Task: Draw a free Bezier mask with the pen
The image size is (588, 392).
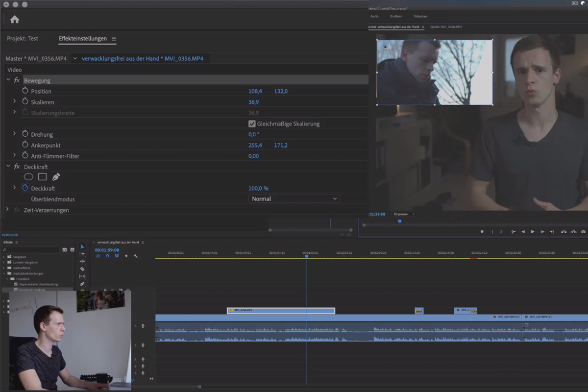Action: point(56,177)
